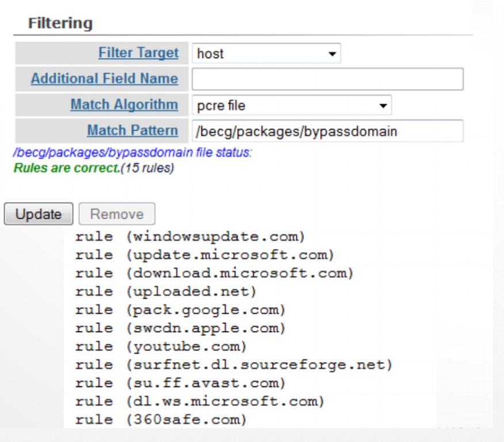Open the Match Algorithm dropdown
The image size is (504, 442).
[x=292, y=105]
